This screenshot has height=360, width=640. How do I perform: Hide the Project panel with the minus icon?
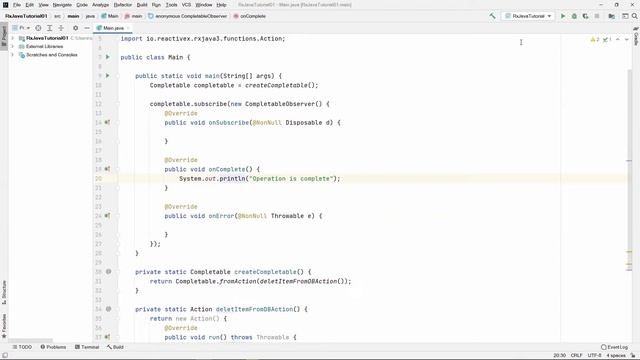click(87, 28)
